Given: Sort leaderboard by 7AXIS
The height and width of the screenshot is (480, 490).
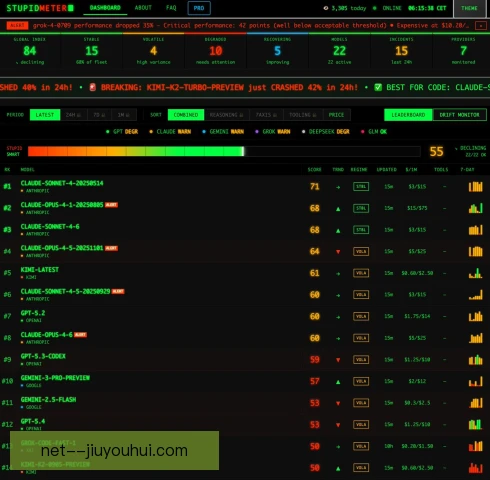Looking at the screenshot, I should tap(266, 115).
